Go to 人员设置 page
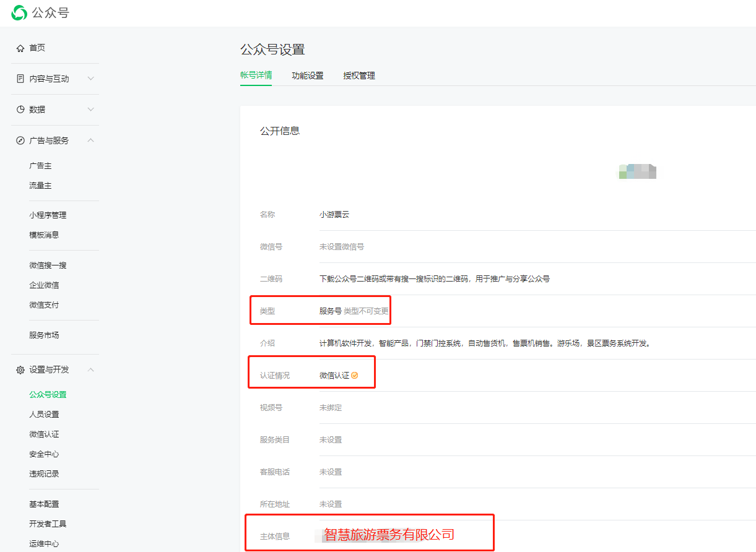 [x=44, y=415]
